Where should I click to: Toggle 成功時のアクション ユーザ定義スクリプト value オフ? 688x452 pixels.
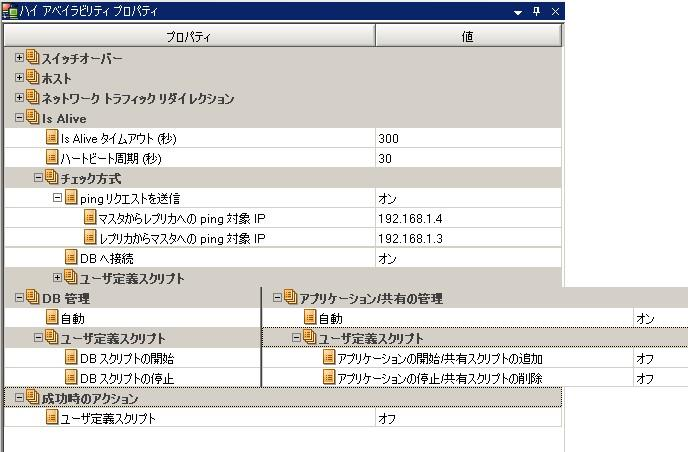tap(468, 418)
